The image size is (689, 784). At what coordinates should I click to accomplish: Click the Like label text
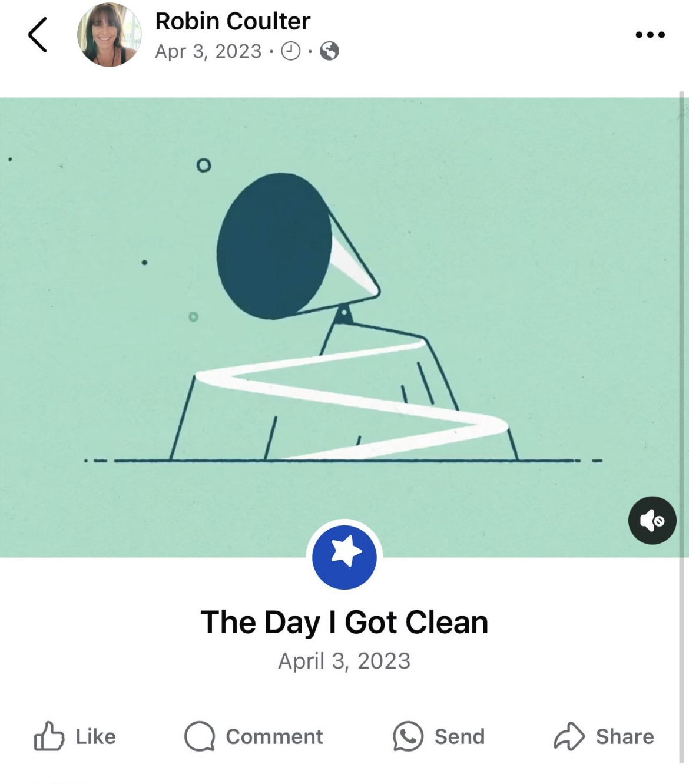pyautogui.click(x=96, y=736)
